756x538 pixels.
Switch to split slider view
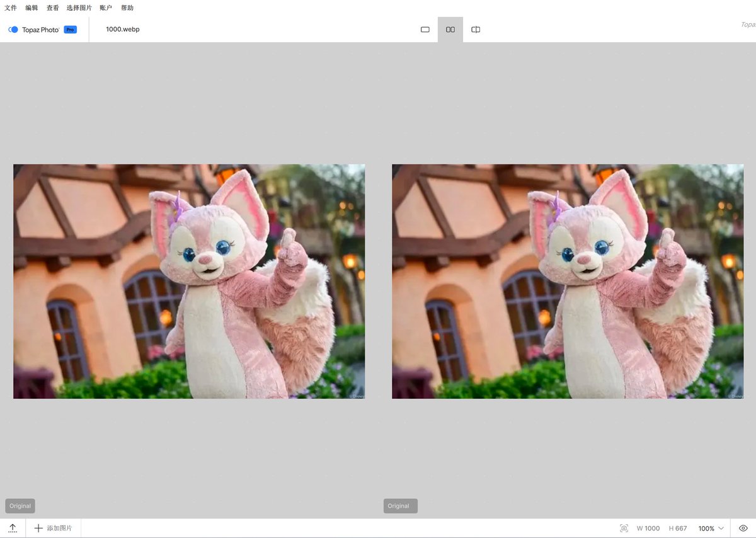point(476,30)
